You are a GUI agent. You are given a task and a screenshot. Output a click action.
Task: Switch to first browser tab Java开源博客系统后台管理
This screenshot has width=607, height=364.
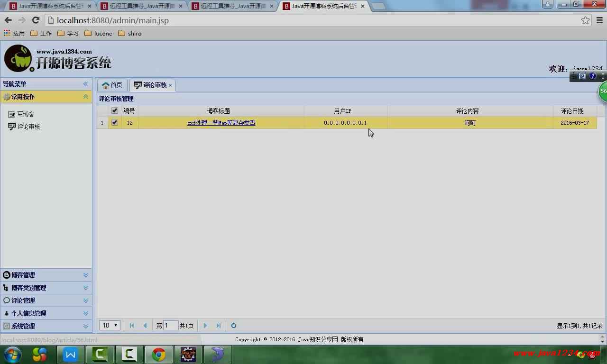(51, 6)
